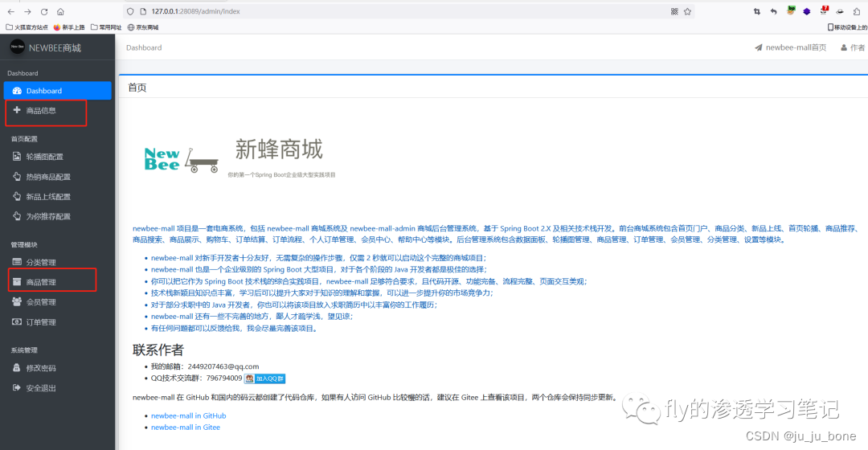Screen dimensions: 868x450
Task: Click the box icon beside 商品管理
Action: (17, 282)
